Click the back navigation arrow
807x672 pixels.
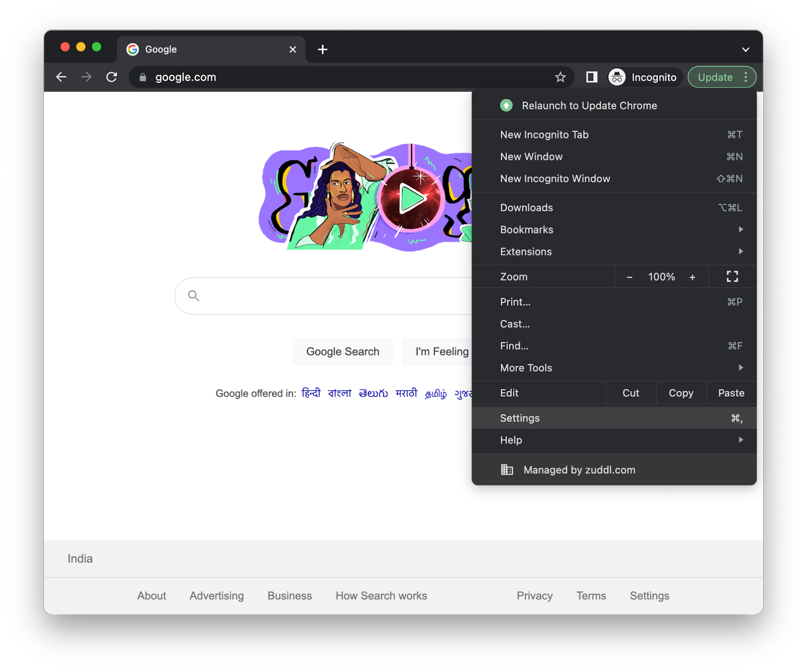pyautogui.click(x=61, y=77)
